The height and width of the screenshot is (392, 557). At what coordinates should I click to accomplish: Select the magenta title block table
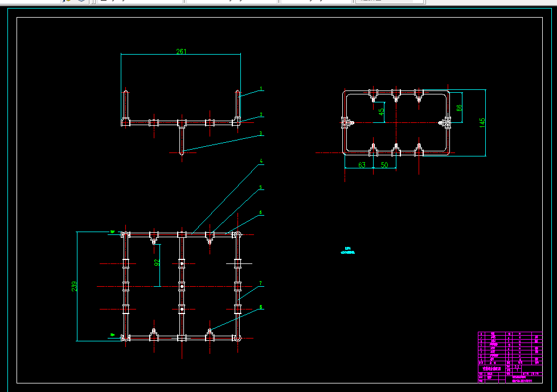[510, 358]
